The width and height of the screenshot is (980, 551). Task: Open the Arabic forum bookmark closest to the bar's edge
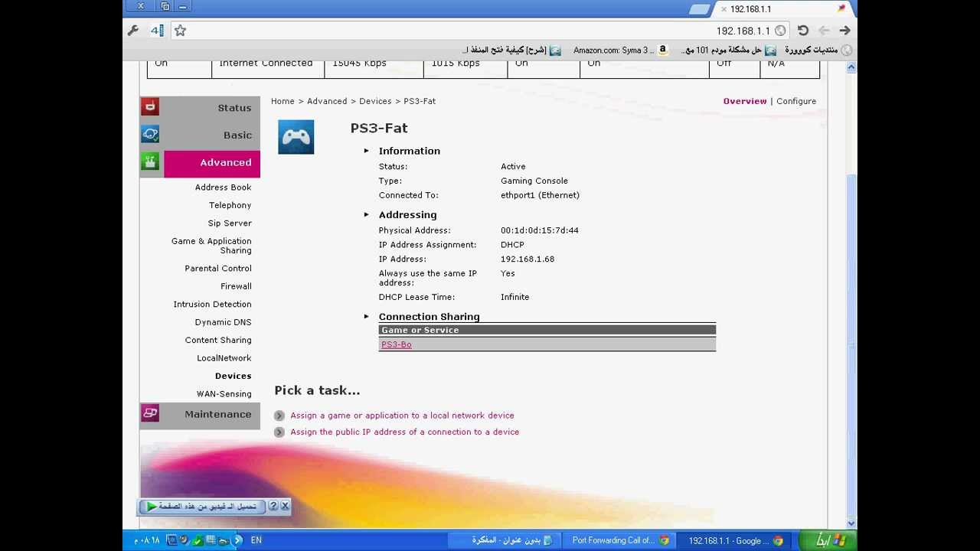pyautogui.click(x=818, y=51)
